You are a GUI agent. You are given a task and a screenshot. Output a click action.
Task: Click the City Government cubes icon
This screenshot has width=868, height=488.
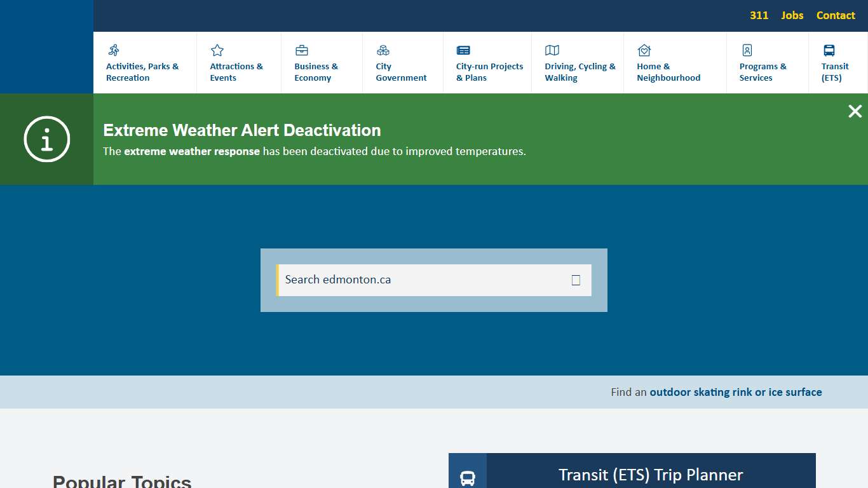[383, 50]
